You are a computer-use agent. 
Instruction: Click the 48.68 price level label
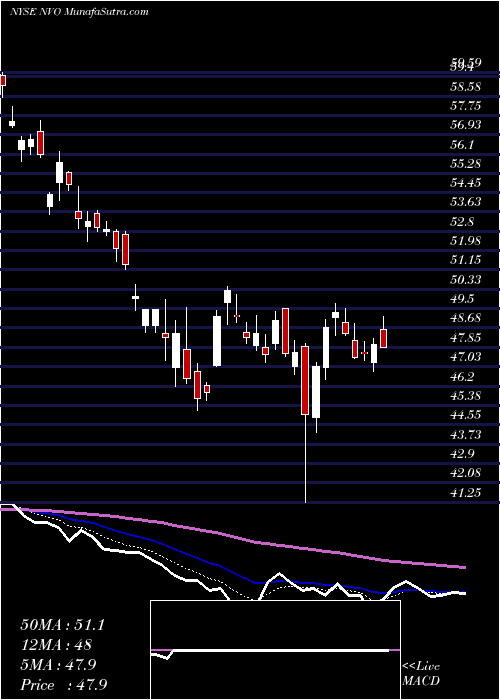pos(466,318)
